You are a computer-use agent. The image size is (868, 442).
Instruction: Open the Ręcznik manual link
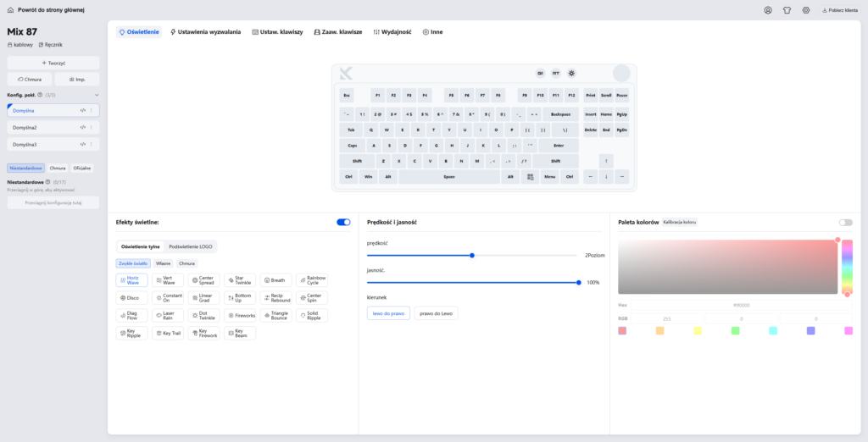point(50,45)
